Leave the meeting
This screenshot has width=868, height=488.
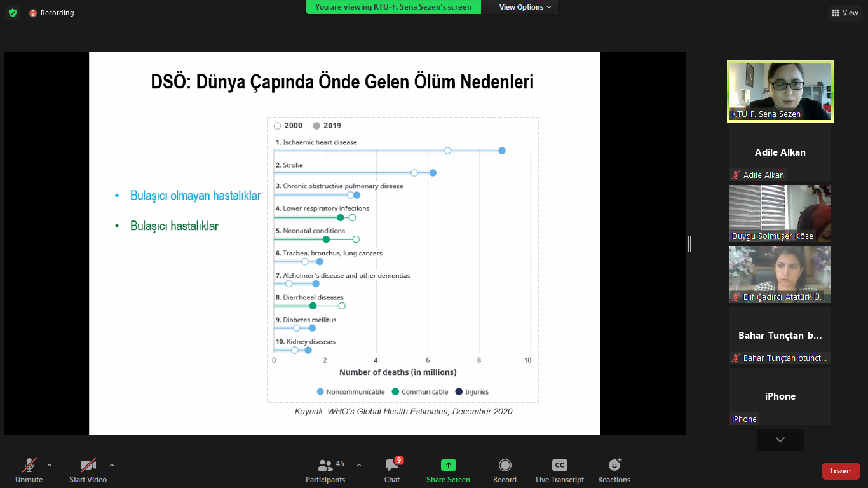(840, 471)
